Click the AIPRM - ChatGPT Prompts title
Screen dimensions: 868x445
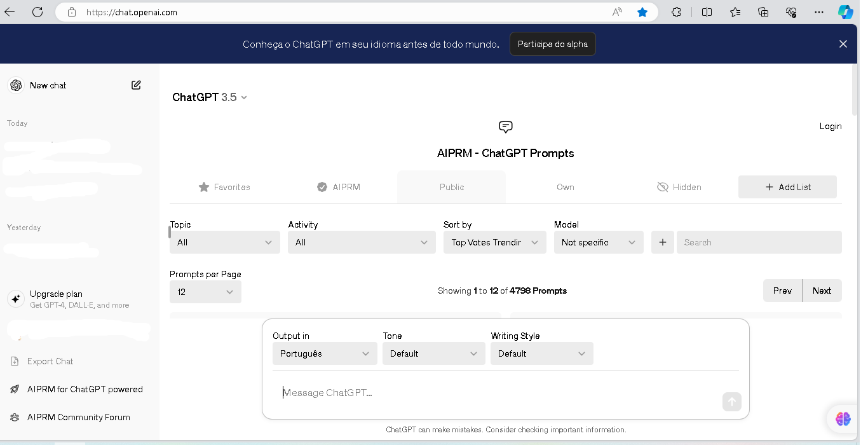506,153
